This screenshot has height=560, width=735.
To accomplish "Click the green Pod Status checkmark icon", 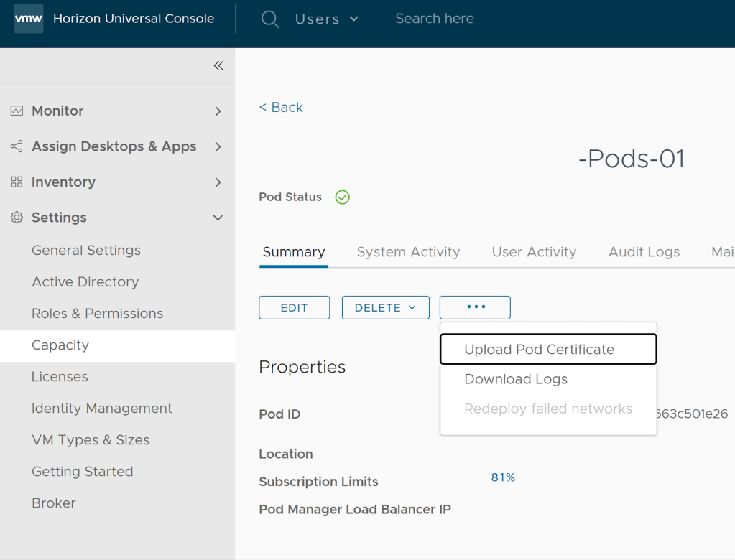I will coord(343,197).
